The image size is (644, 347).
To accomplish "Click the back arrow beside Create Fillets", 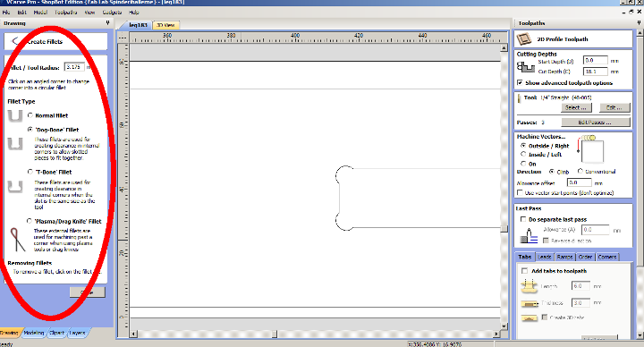I will (15, 40).
